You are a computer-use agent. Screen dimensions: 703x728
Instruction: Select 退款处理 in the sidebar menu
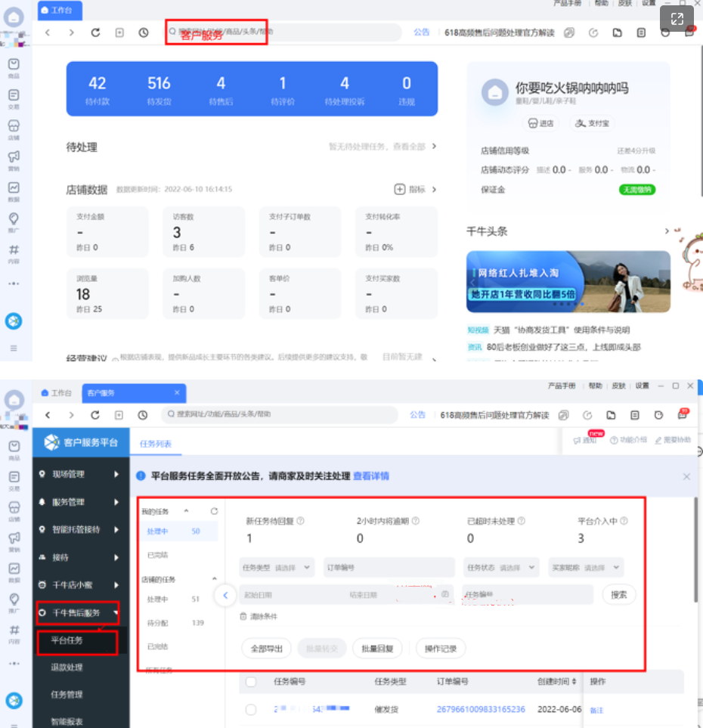pyautogui.click(x=67, y=668)
